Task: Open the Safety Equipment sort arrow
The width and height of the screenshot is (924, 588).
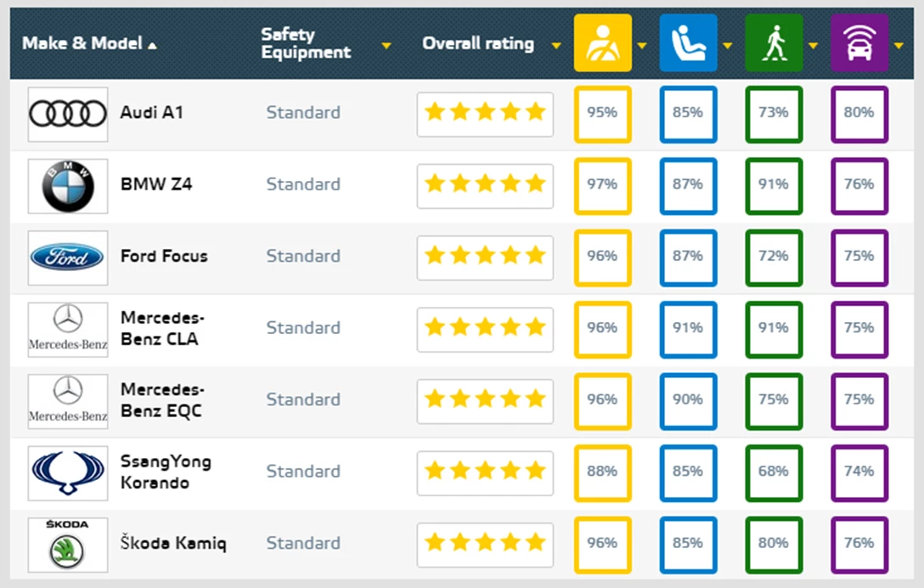Action: click(386, 45)
